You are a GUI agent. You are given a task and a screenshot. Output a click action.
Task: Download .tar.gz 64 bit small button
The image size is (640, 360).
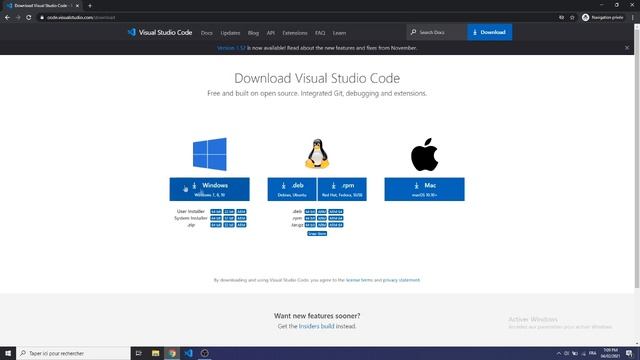(x=310, y=225)
